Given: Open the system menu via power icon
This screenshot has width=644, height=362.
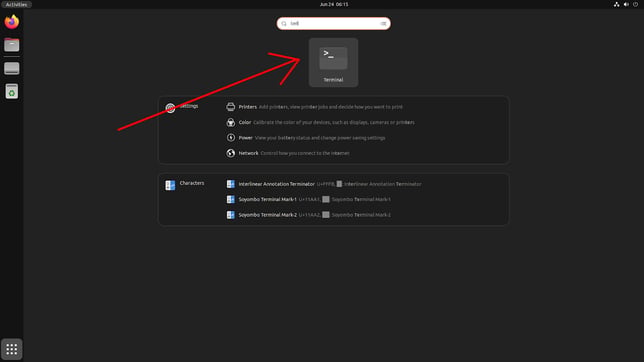Looking at the screenshot, I should click(635, 4).
